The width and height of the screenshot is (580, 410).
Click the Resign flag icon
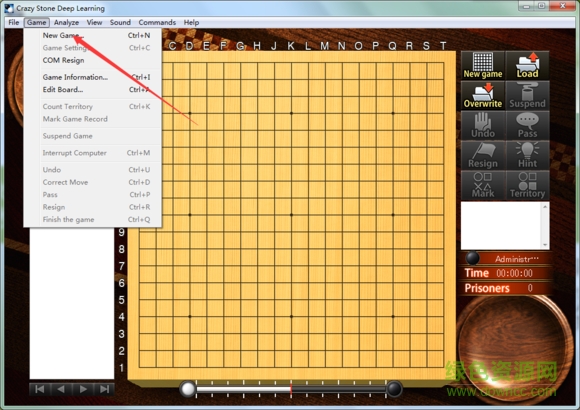tap(483, 155)
